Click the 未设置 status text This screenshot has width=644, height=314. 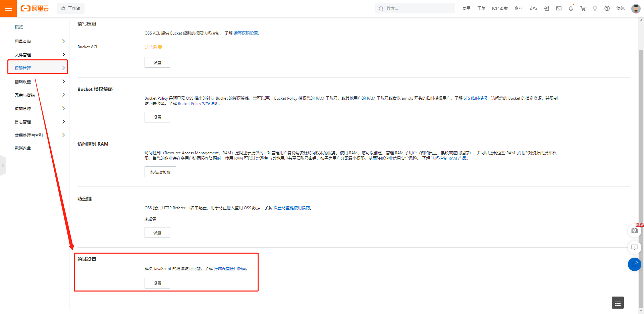[x=151, y=219]
